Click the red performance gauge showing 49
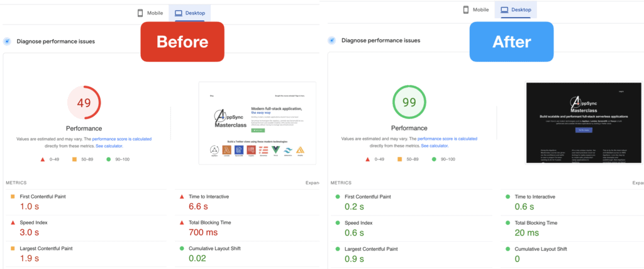Viewport: 644px width, 269px height. 84,102
